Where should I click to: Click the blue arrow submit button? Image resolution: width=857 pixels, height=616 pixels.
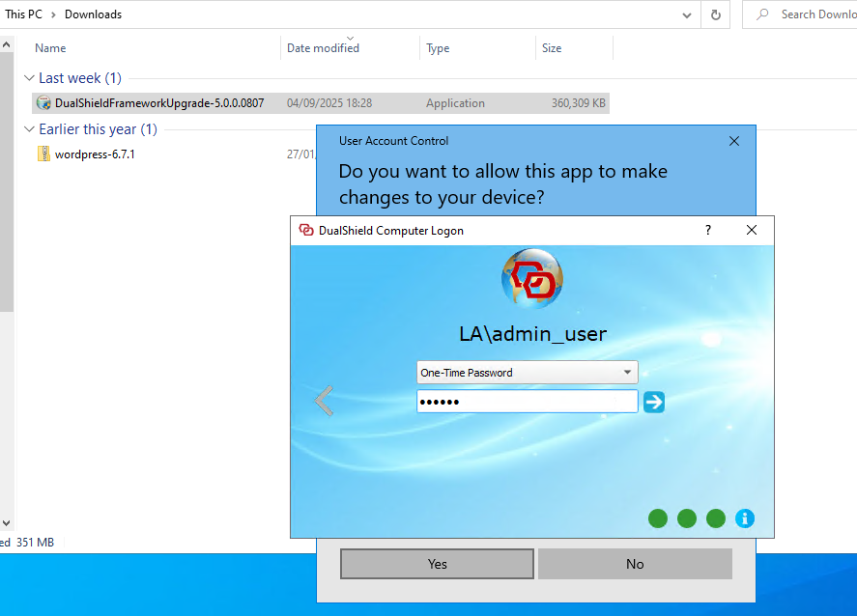pyautogui.click(x=654, y=402)
